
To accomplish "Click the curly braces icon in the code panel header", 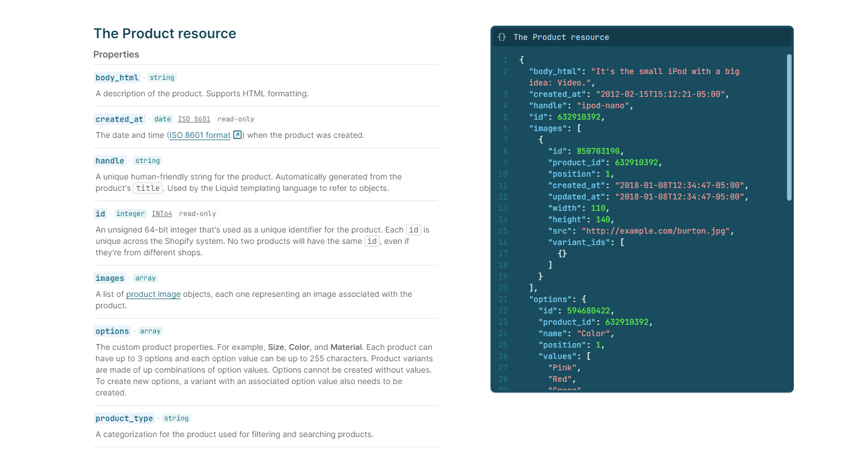I will (501, 36).
